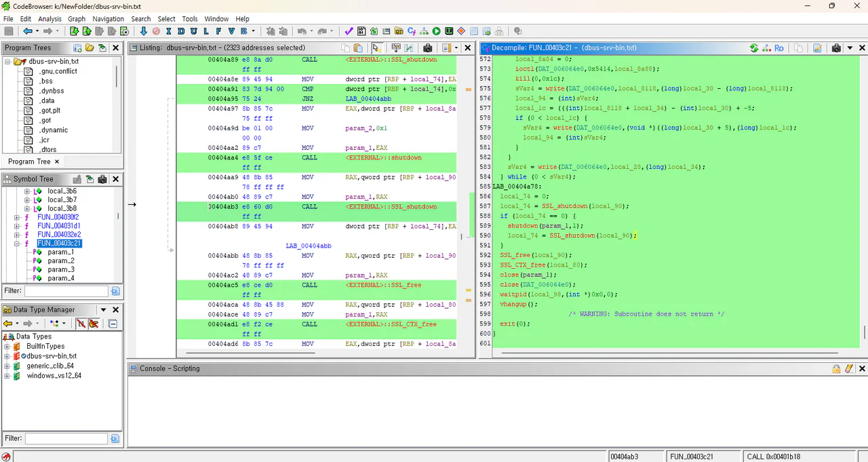Viewport: 868px width, 462px height.
Task: Open the File menu
Action: 8,19
